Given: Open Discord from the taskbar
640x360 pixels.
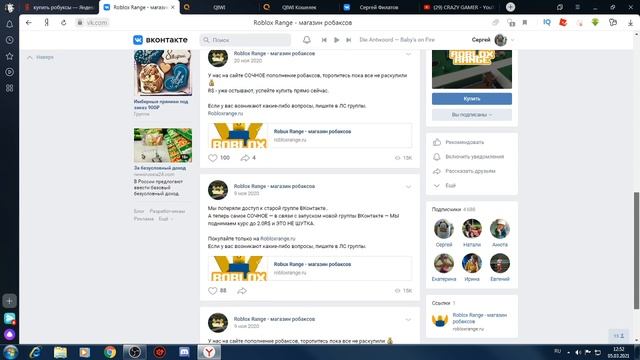Looking at the screenshot, I should pyautogui.click(x=184, y=352).
